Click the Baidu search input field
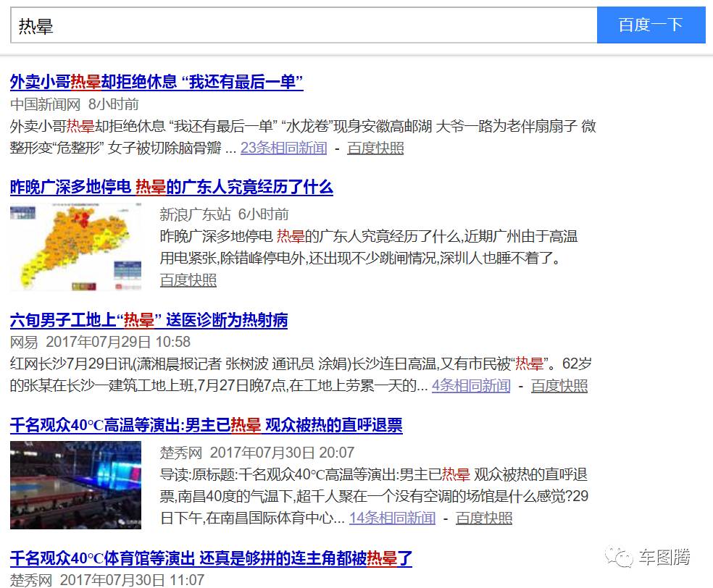Viewport: 713px width, 588px height. click(x=290, y=25)
